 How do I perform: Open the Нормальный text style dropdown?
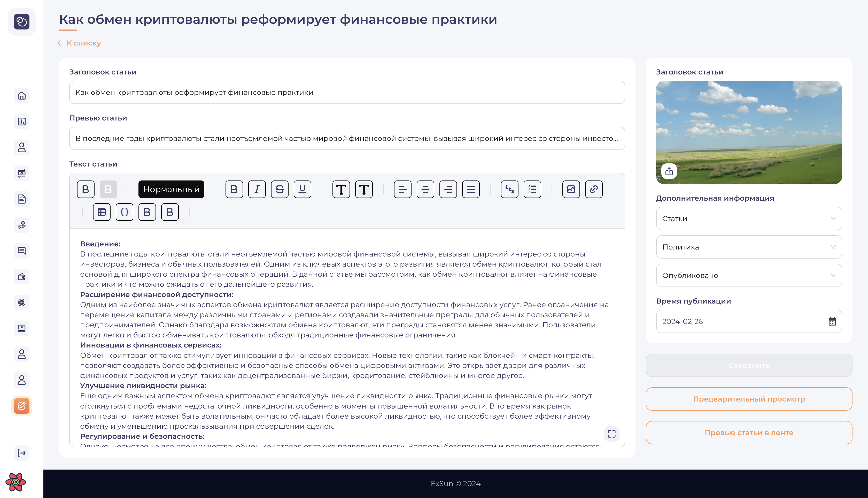tap(171, 189)
